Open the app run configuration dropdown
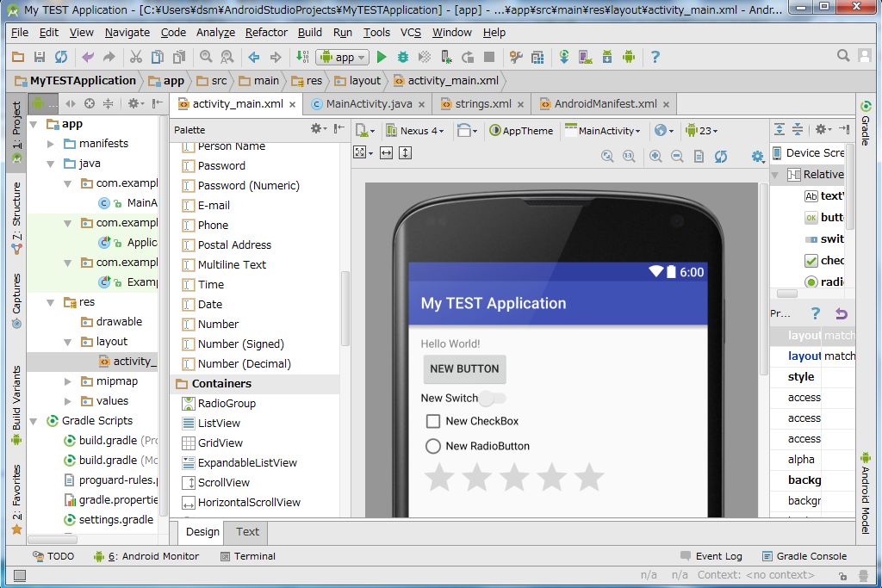This screenshot has width=882, height=588. pyautogui.click(x=343, y=57)
